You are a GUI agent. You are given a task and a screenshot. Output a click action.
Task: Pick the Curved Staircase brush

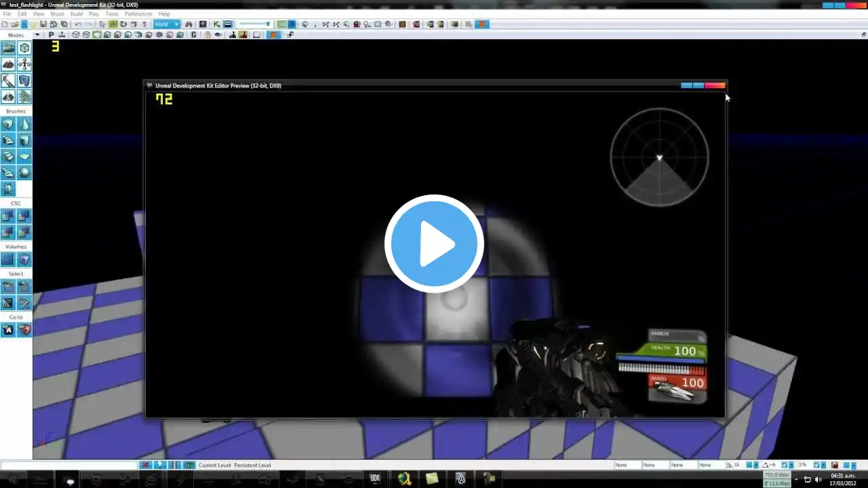tap(8, 140)
